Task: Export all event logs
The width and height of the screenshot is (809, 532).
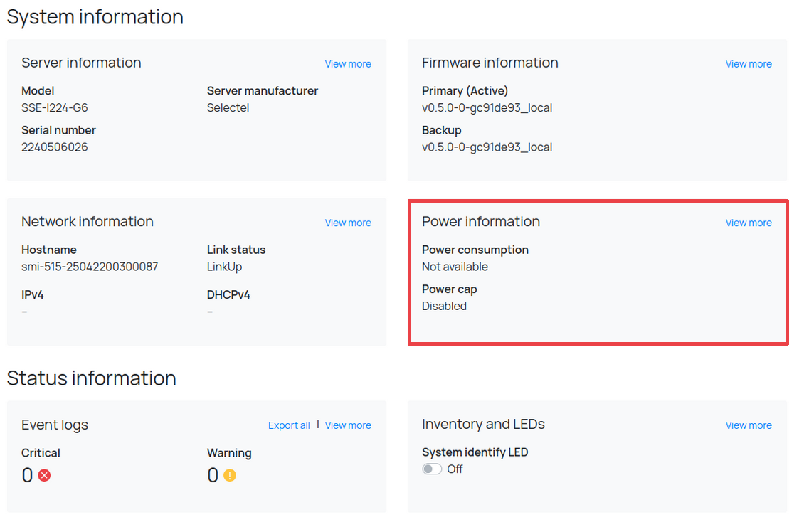Action: click(289, 425)
